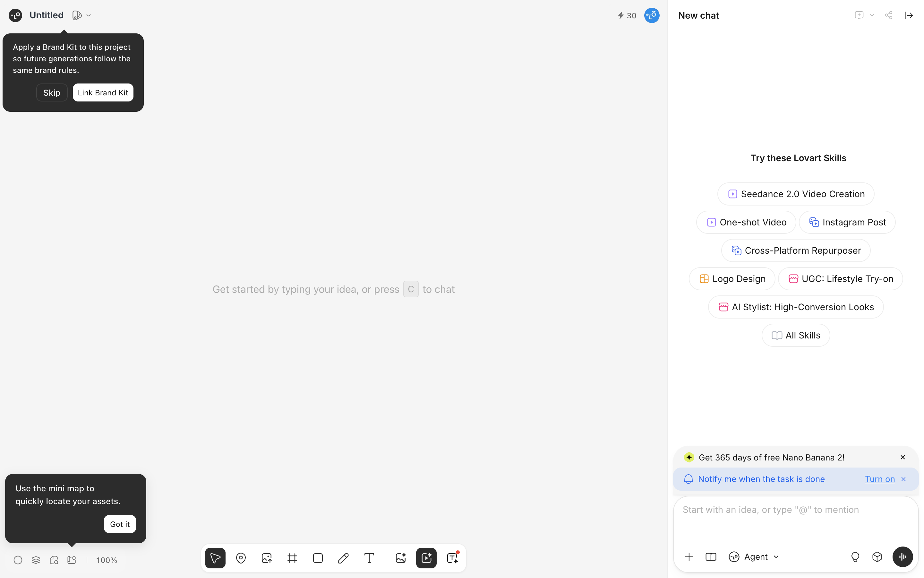This screenshot has height=578, width=924.
Task: Close the notify me banner
Action: [903, 479]
